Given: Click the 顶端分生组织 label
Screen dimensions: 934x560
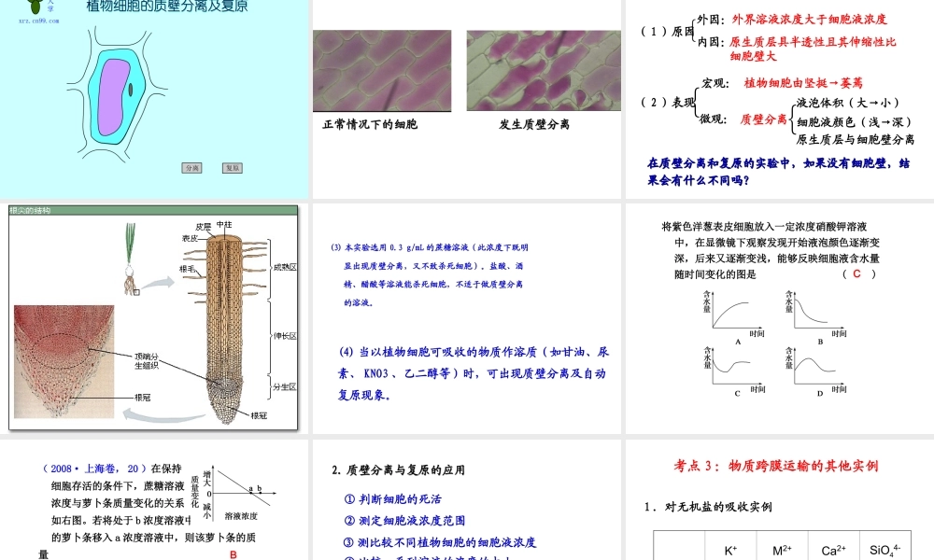Looking at the screenshot, I should coord(147,360).
